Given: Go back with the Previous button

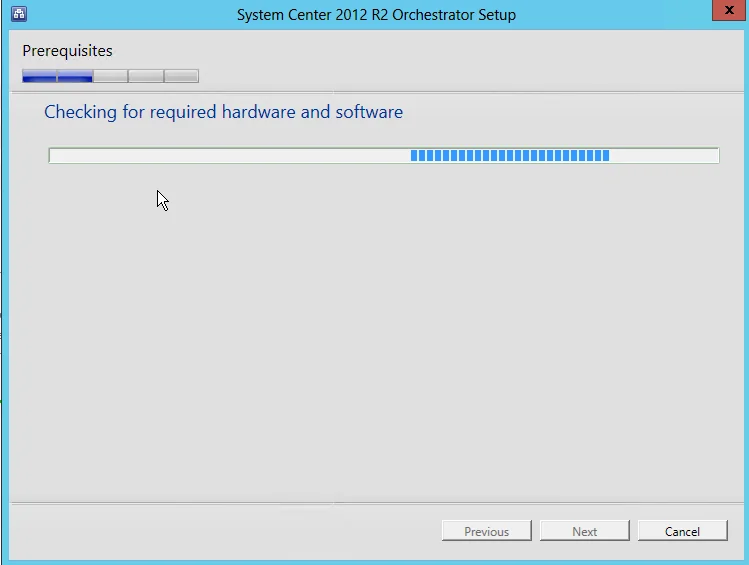Looking at the screenshot, I should click(486, 531).
